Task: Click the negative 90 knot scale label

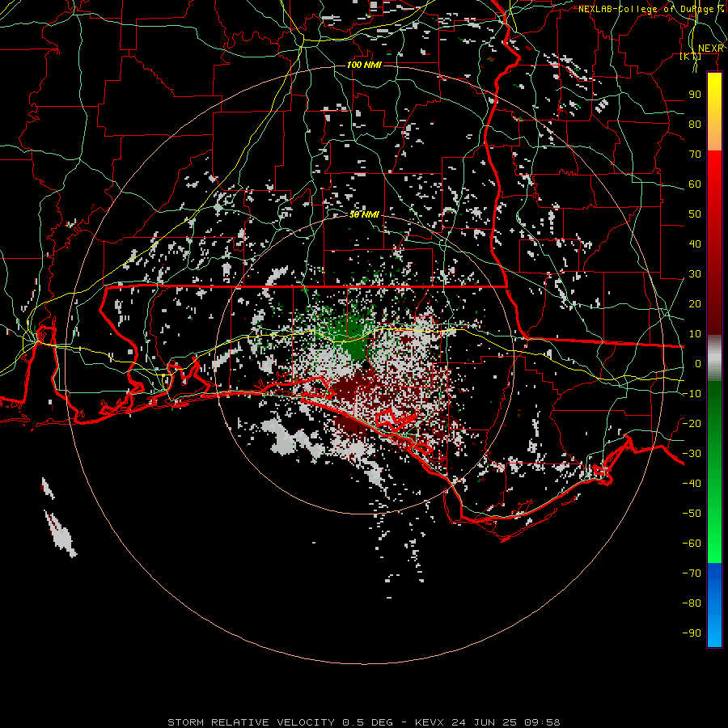Action: pos(692,633)
